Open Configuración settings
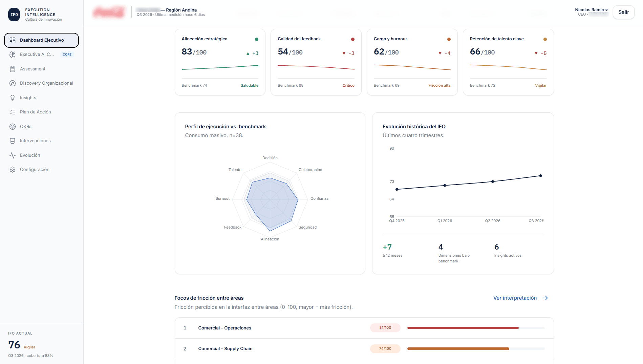Viewport: 643px width, 364px height. point(41,170)
